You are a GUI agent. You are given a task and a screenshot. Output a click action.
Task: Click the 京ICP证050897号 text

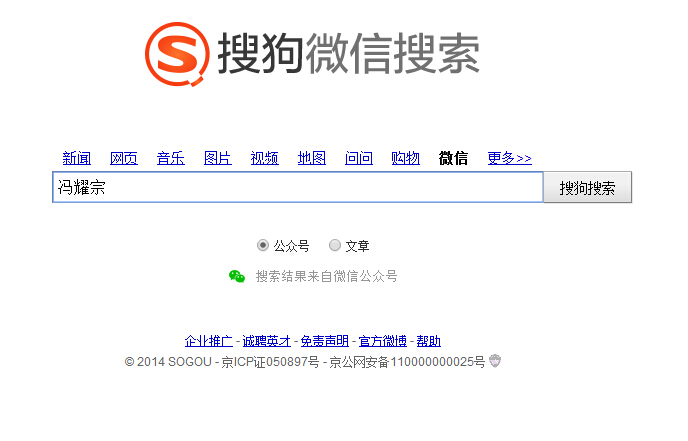(270, 362)
